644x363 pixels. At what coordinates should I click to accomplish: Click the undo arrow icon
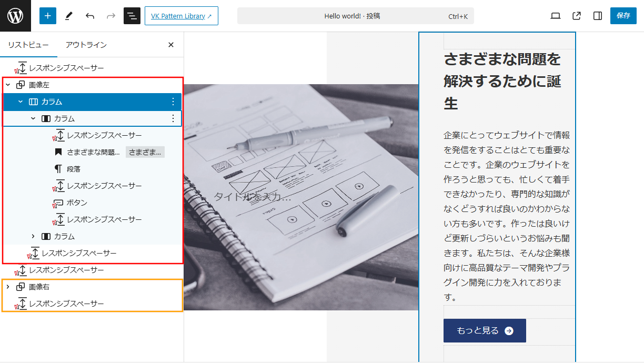(90, 16)
